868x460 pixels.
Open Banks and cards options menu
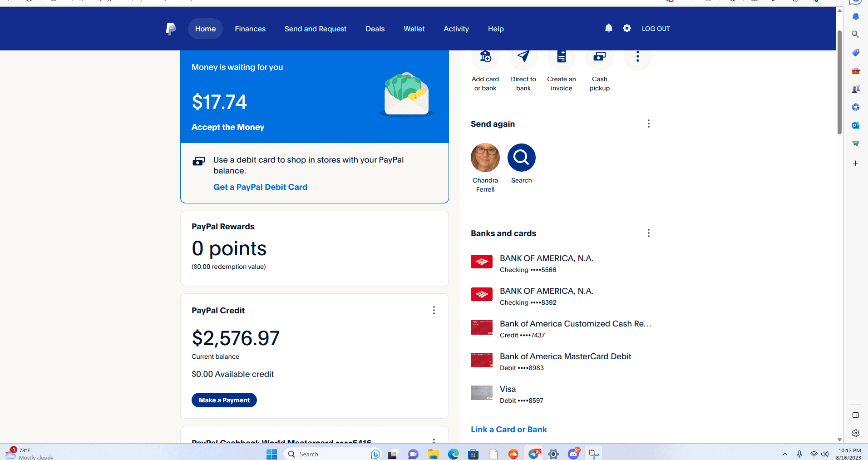(649, 233)
